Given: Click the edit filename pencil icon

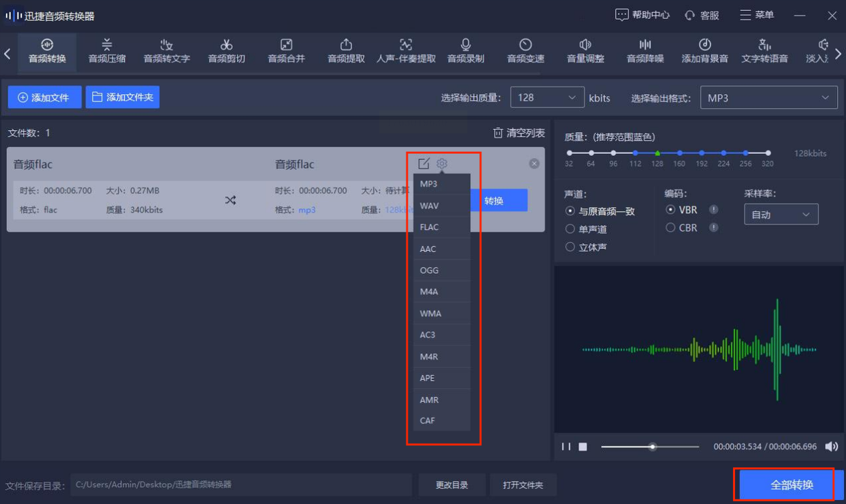Looking at the screenshot, I should pos(424,163).
